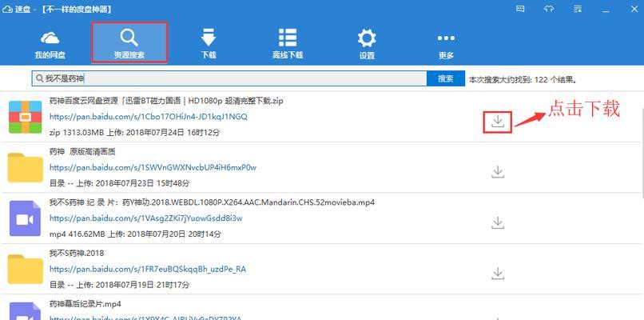
Task: Open the 我的网盘 cloud tab
Action: point(50,45)
